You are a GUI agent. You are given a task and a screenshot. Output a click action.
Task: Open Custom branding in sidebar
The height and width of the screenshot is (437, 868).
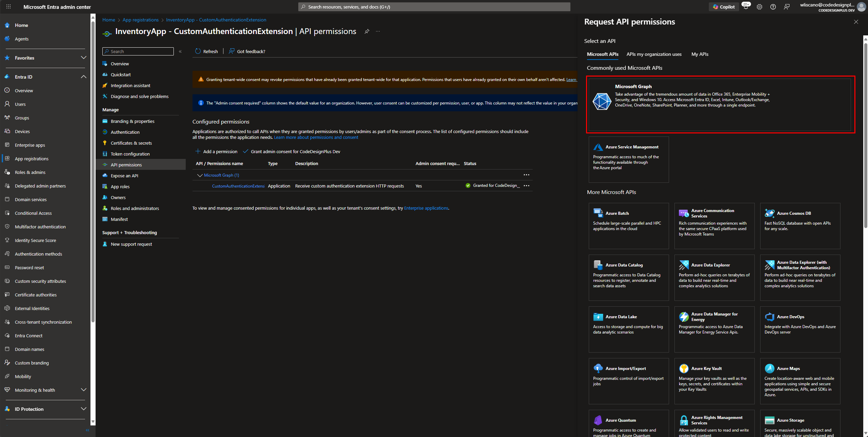point(32,363)
